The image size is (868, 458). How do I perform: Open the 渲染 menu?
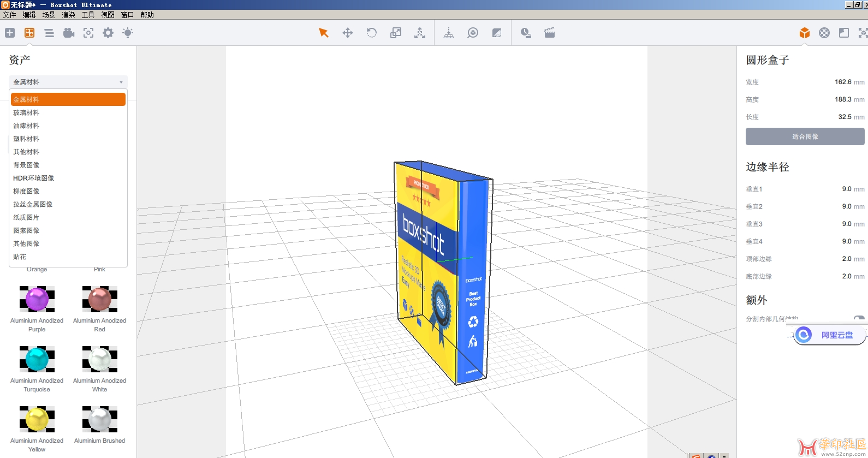69,15
